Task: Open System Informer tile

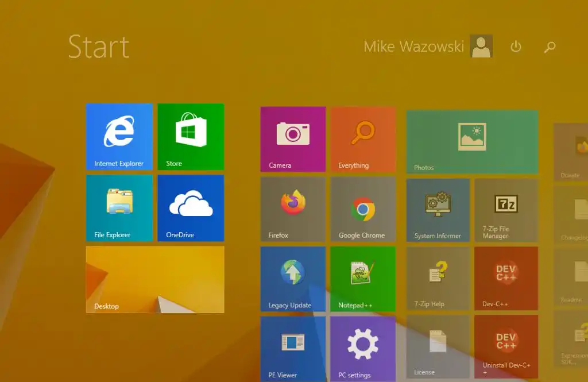Action: pos(438,210)
